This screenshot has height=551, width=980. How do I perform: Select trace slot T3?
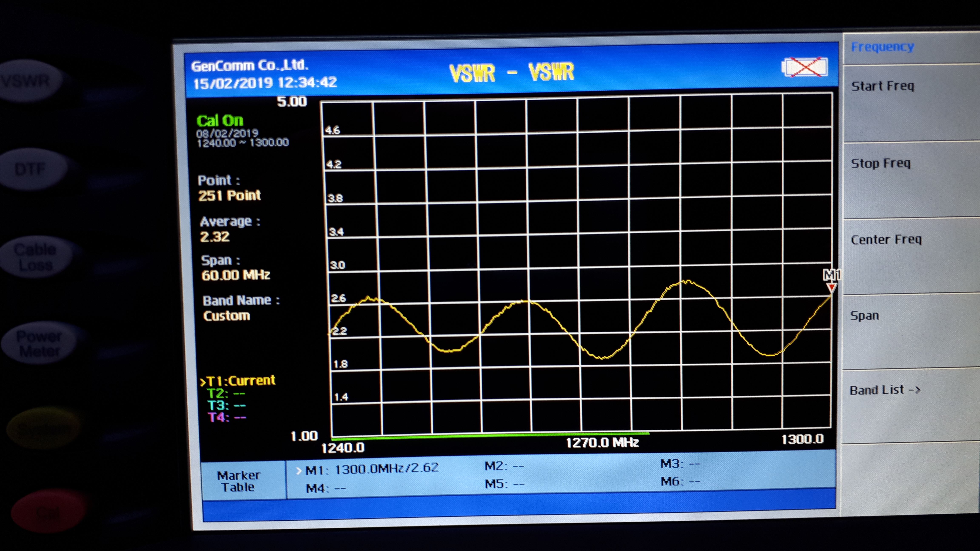[226, 405]
